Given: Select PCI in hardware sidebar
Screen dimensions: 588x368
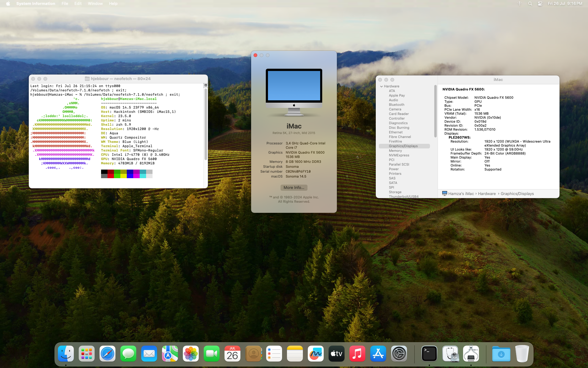Looking at the screenshot, I should point(392,160).
